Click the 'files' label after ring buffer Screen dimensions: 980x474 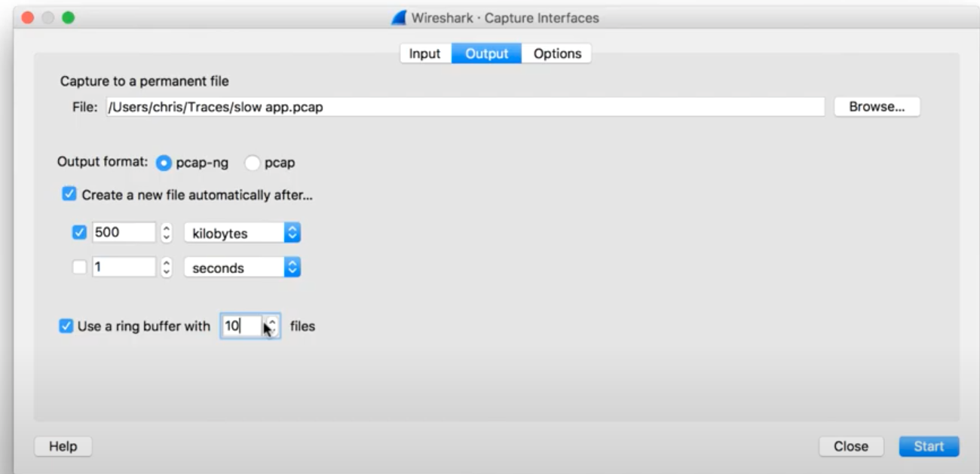(302, 326)
